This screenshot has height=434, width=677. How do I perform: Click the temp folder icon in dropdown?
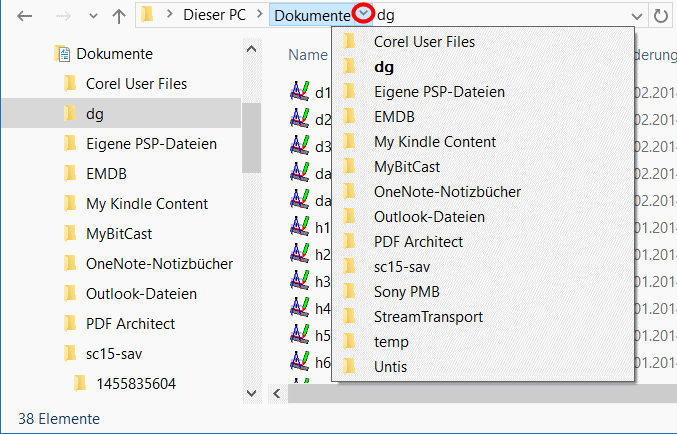[349, 342]
